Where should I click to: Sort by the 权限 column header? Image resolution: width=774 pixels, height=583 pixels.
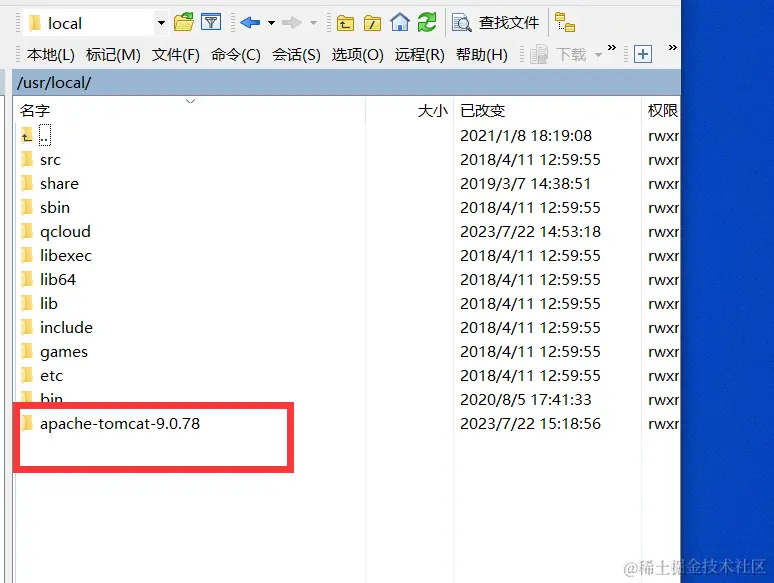pos(661,111)
